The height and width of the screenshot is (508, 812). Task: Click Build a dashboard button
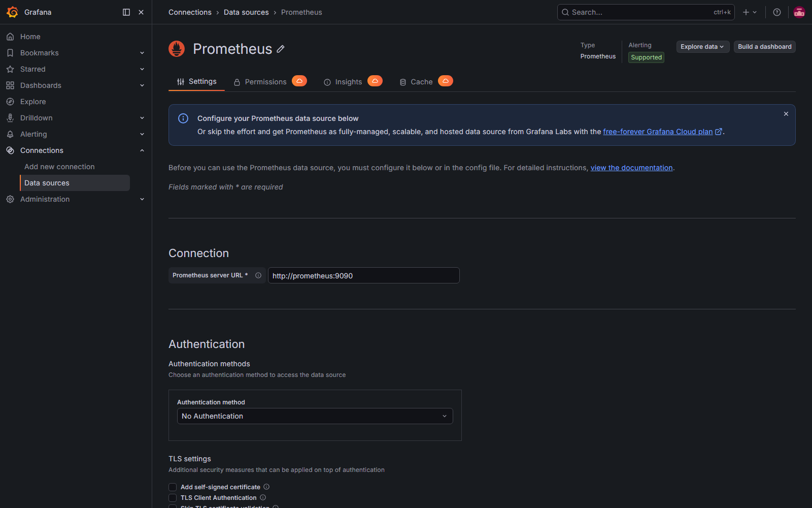point(764,47)
